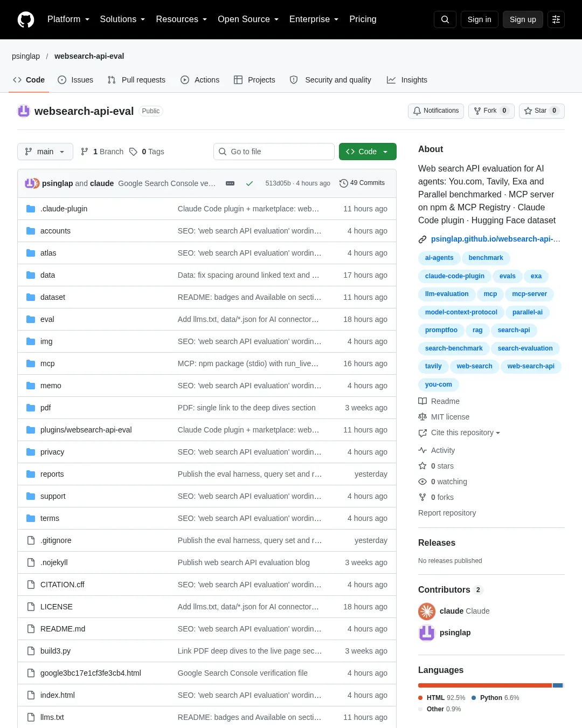Open the .claude-plugin folder icon
This screenshot has width=582, height=728.
(31, 209)
